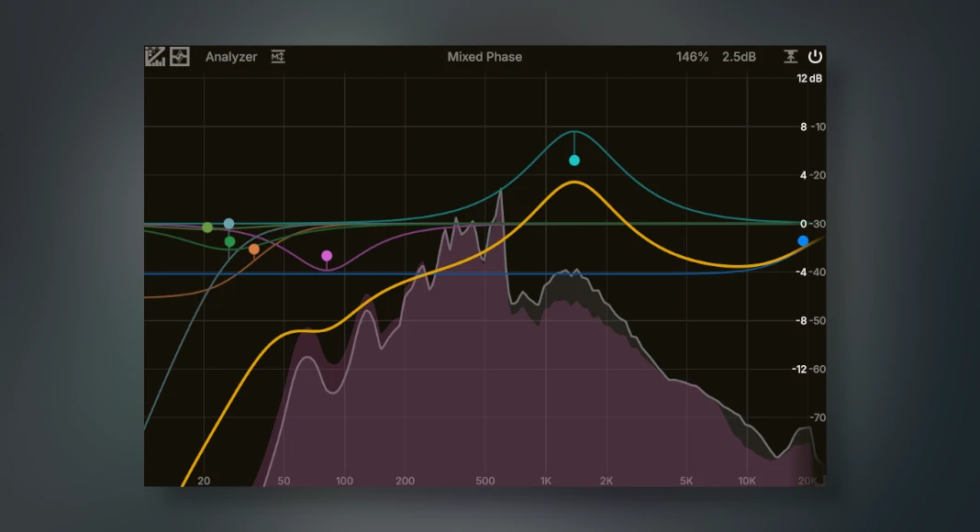Click the 1K frequency axis label
The width and height of the screenshot is (980, 532).
546,481
